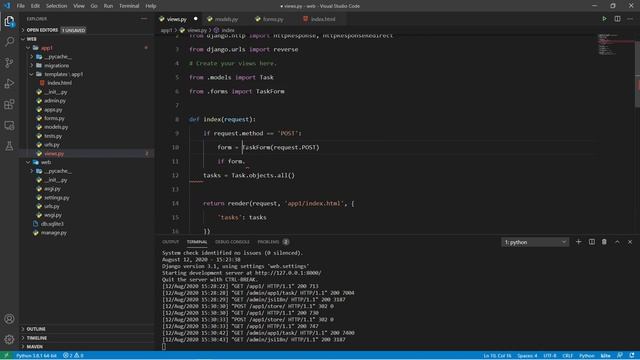The image size is (640, 360).
Task: Open the Edit menu
Action: [x=35, y=6]
